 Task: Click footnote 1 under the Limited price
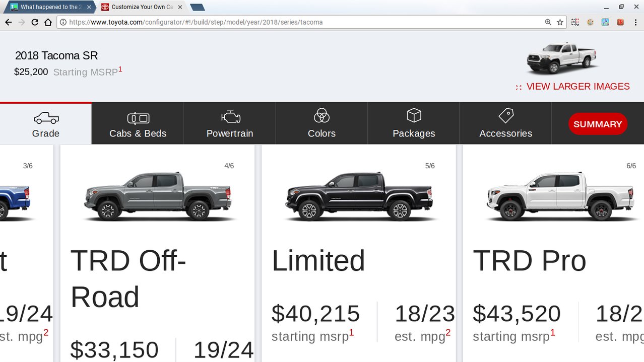click(x=351, y=333)
